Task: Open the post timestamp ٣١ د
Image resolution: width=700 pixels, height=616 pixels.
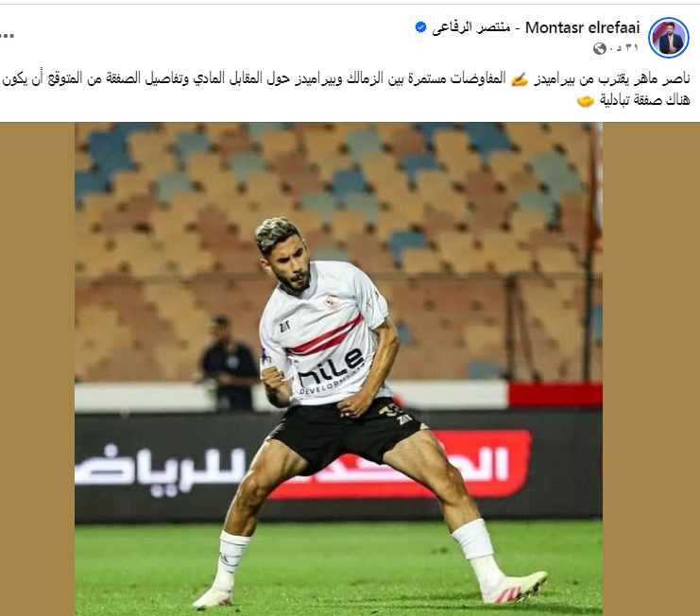Action: point(624,48)
